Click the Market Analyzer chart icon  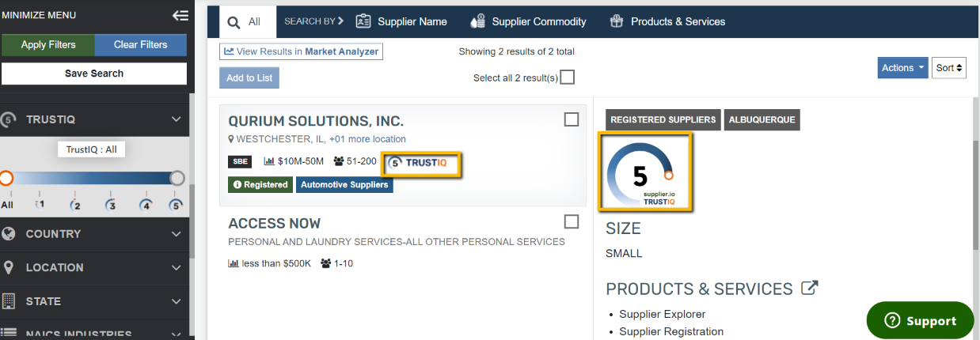click(x=229, y=51)
